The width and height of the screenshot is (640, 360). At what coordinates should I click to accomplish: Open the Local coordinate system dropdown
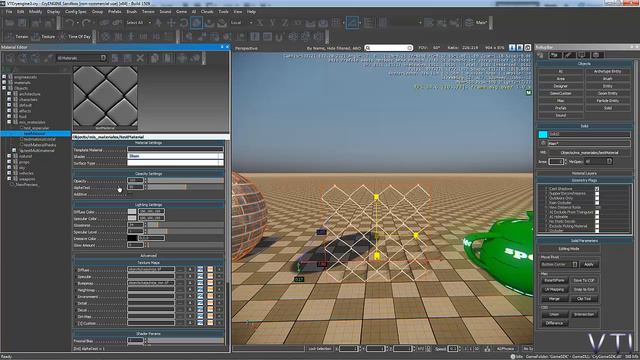click(242, 23)
